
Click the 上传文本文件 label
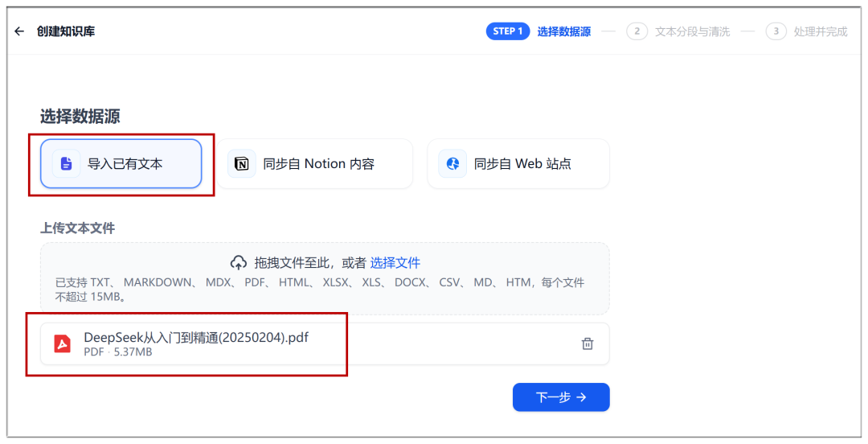pyautogui.click(x=77, y=228)
